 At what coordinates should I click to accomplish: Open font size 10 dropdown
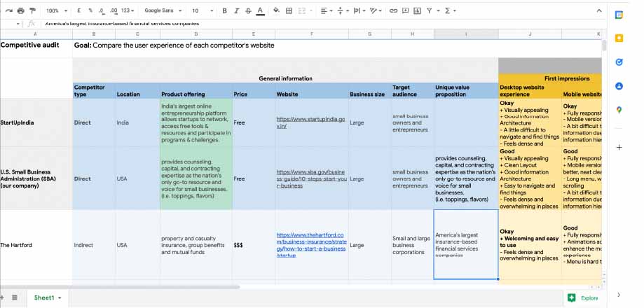click(203, 10)
